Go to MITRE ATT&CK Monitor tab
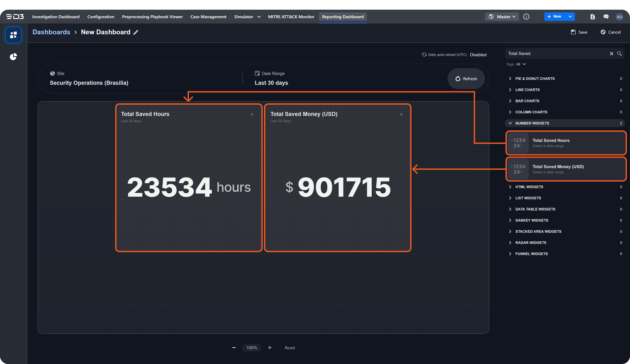This screenshot has height=364, width=630. 291,17
